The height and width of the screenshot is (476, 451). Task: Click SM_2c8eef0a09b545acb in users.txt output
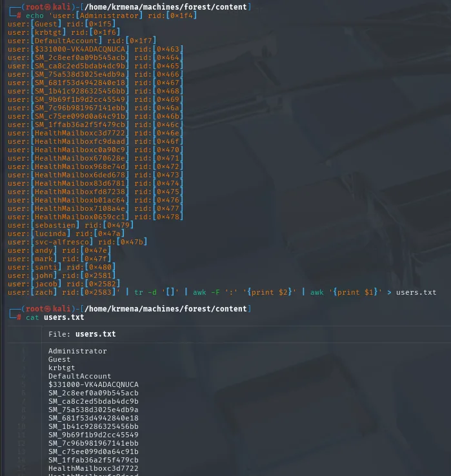94,393
